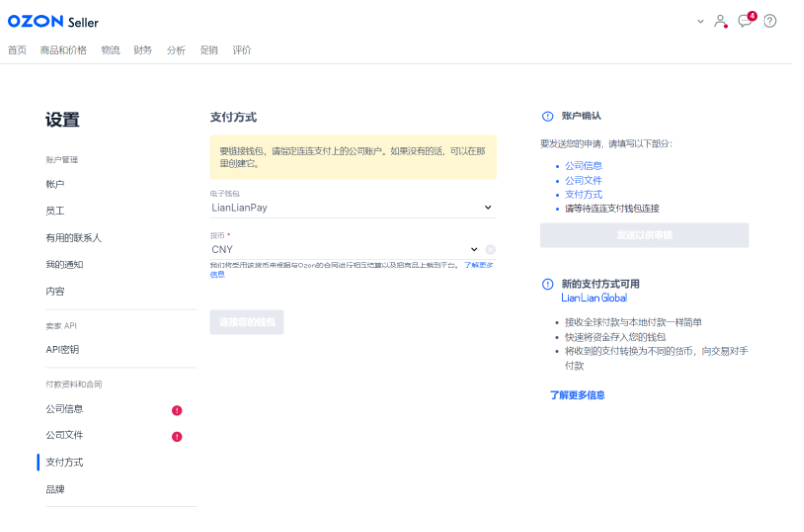Open the LianLianPay e-wallet dropdown
Image resolution: width=804 pixels, height=532 pixels.
tap(354, 207)
